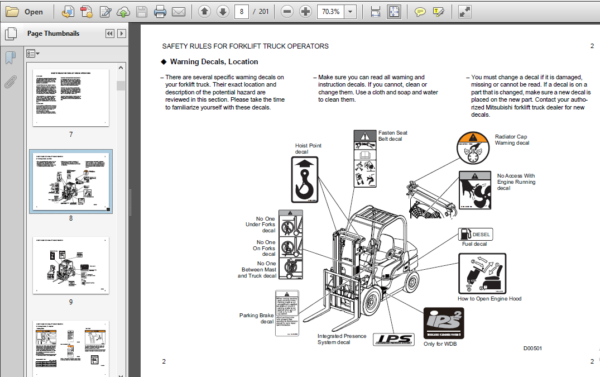Go to previous page arrow

[205, 12]
